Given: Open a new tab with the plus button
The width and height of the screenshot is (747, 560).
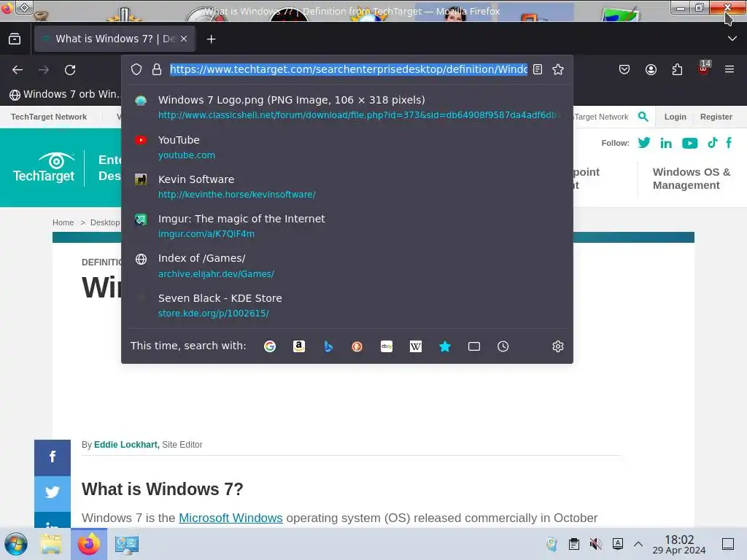Looking at the screenshot, I should [211, 39].
